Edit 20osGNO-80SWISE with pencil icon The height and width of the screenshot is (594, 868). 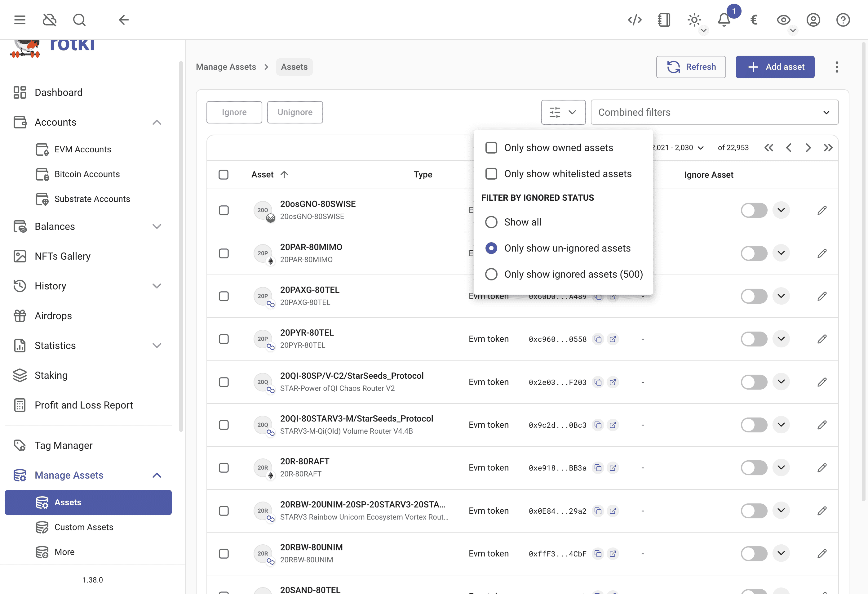822,210
